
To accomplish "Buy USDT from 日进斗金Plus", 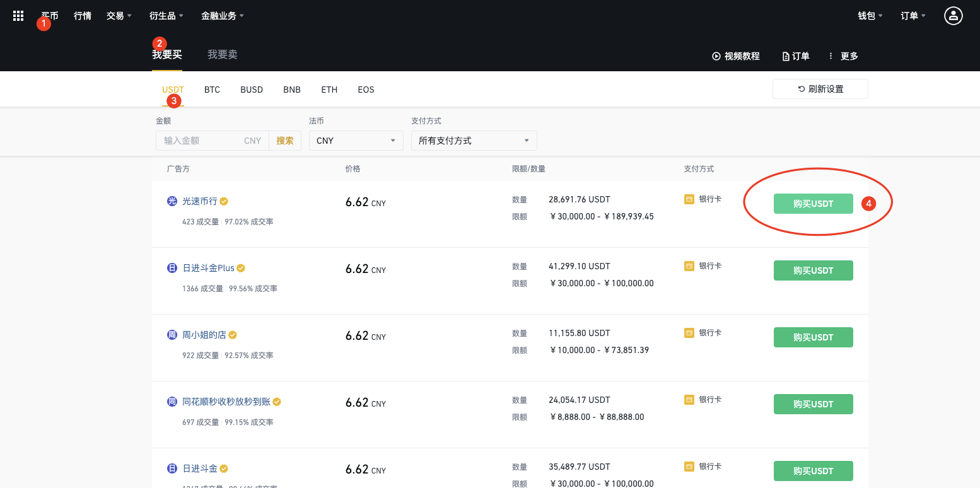I will pos(814,270).
